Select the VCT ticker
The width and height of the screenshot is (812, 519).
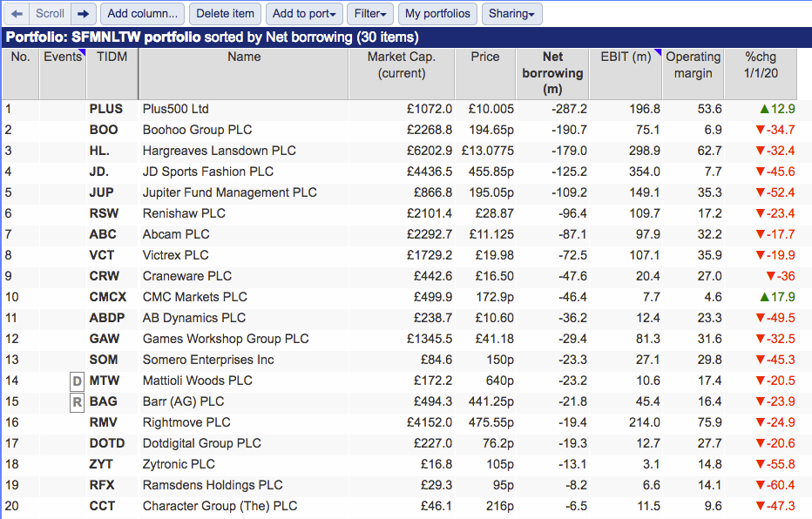pos(101,255)
